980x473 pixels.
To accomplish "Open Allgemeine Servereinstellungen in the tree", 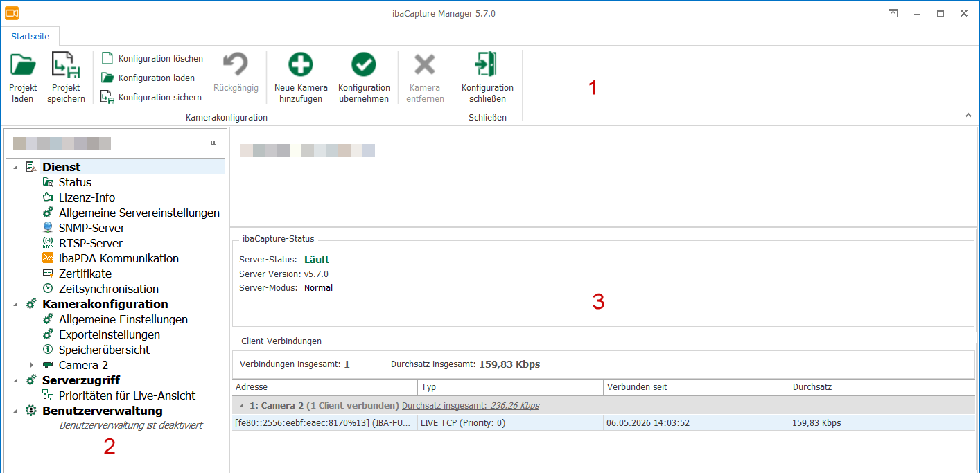I will pyautogui.click(x=139, y=213).
